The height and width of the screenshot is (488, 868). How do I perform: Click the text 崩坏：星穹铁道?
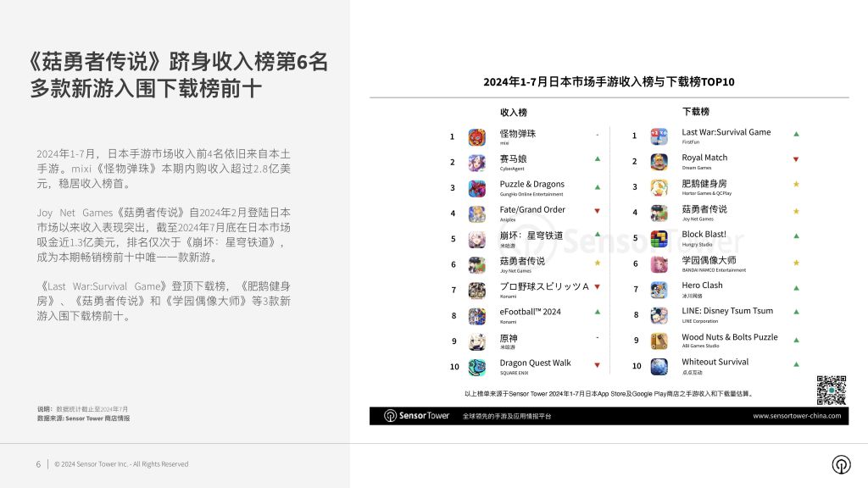(531, 236)
